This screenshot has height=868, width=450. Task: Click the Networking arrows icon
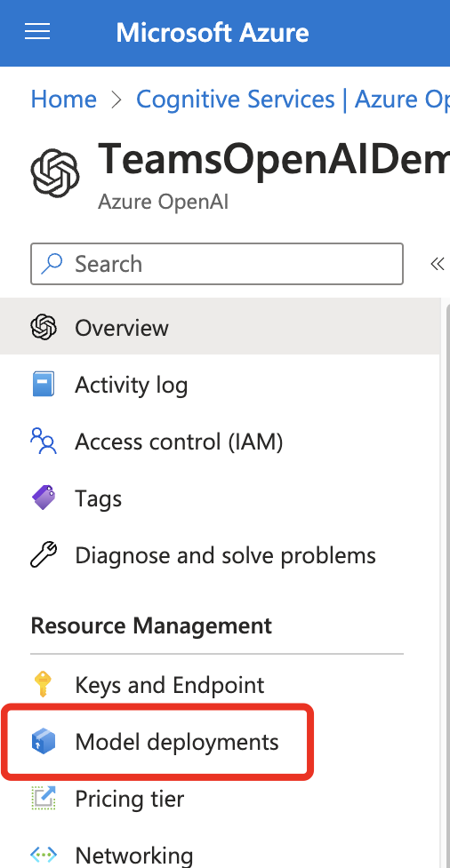pyautogui.click(x=44, y=855)
